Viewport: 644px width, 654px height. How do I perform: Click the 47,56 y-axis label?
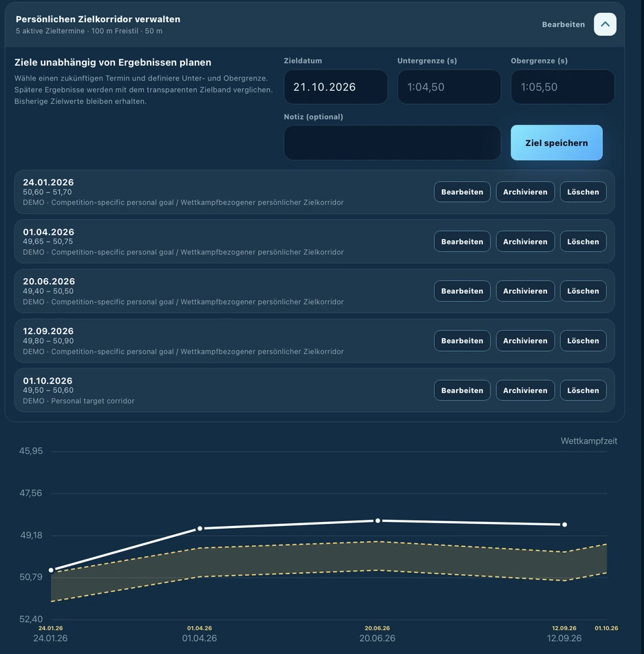(x=31, y=493)
